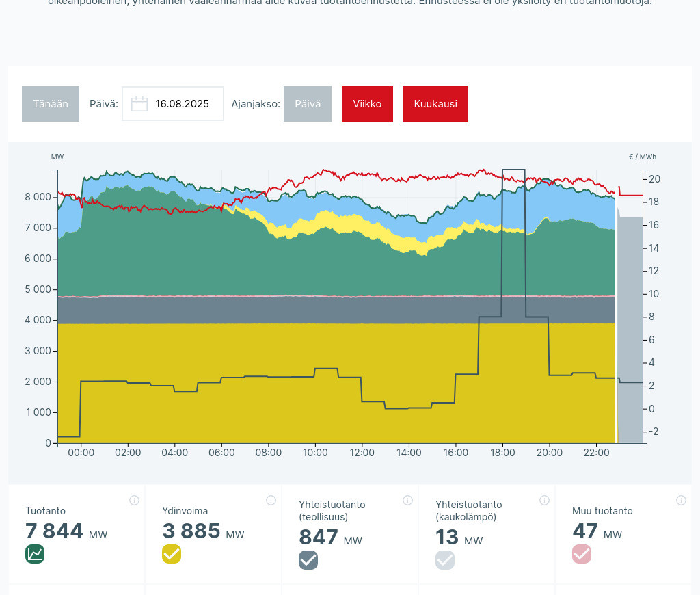Toggle the Yhteistuotanto (kaukolämpö) checkbox

tap(445, 560)
